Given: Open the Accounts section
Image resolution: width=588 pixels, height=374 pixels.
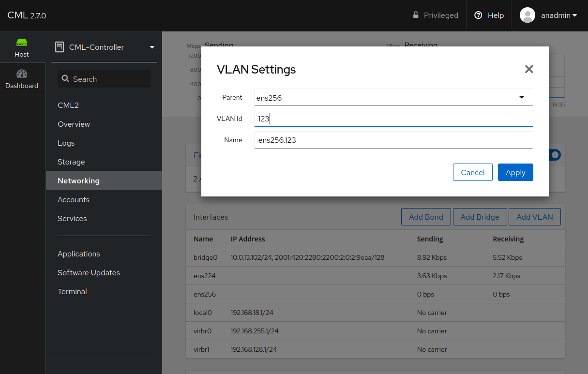Looking at the screenshot, I should click(73, 199).
